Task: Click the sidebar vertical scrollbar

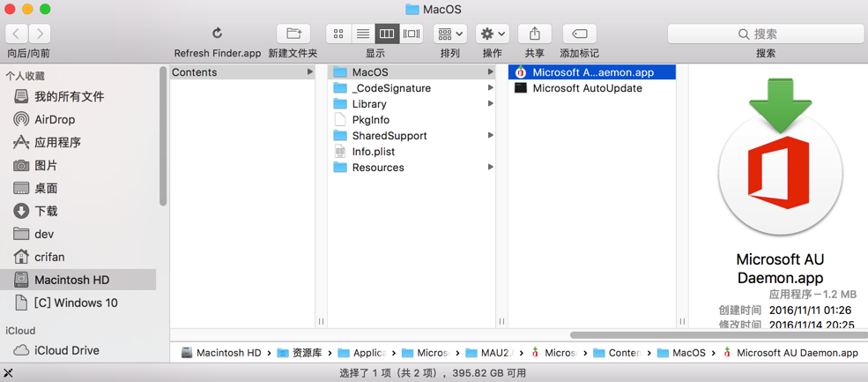Action: [163, 137]
